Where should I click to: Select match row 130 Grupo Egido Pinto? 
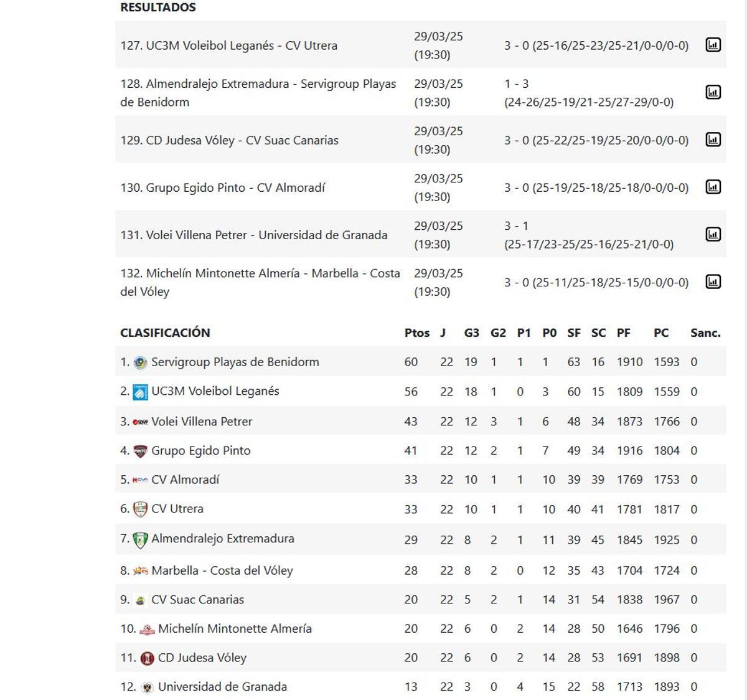tap(249, 187)
